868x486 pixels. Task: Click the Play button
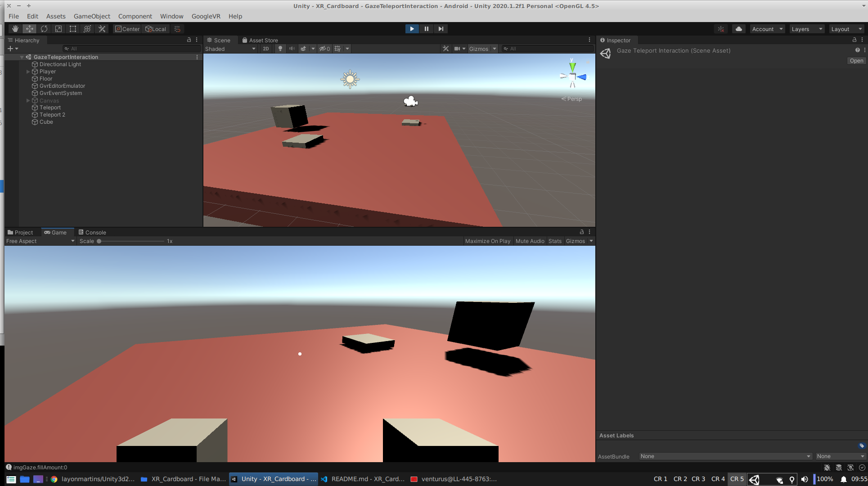click(411, 29)
